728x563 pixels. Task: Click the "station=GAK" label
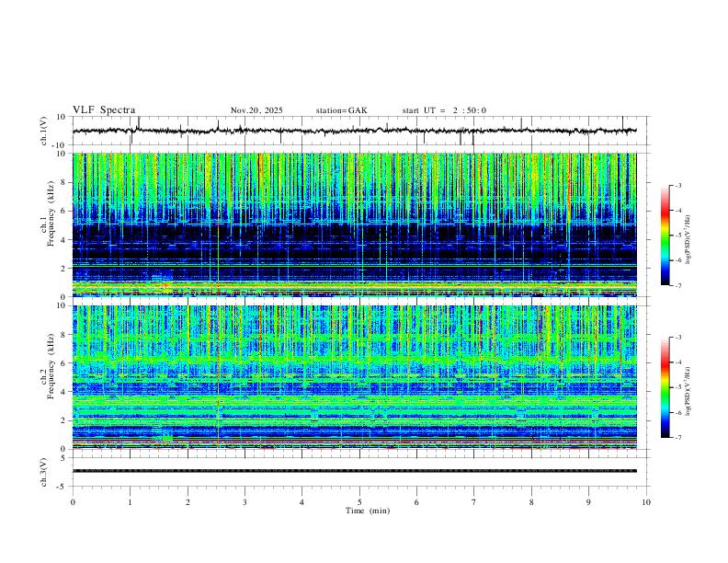pos(341,110)
